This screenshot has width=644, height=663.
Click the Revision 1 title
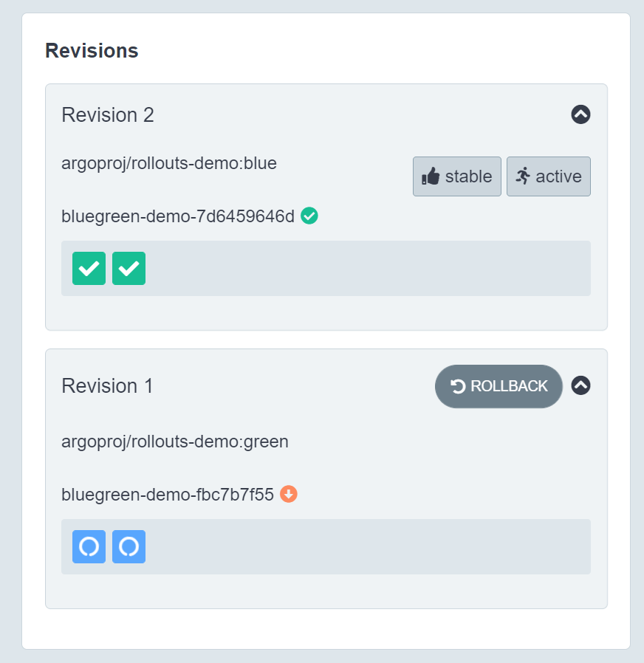click(107, 386)
